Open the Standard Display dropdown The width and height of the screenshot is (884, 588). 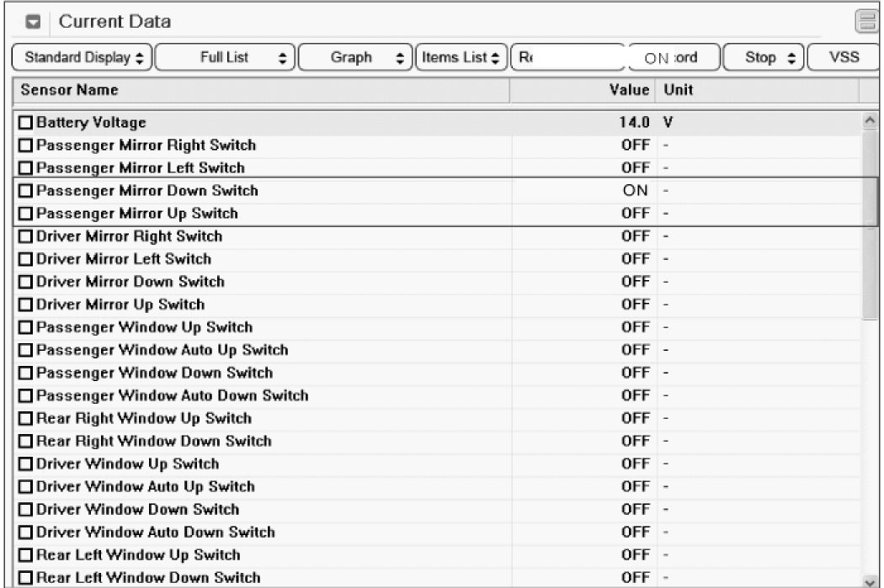click(x=83, y=58)
